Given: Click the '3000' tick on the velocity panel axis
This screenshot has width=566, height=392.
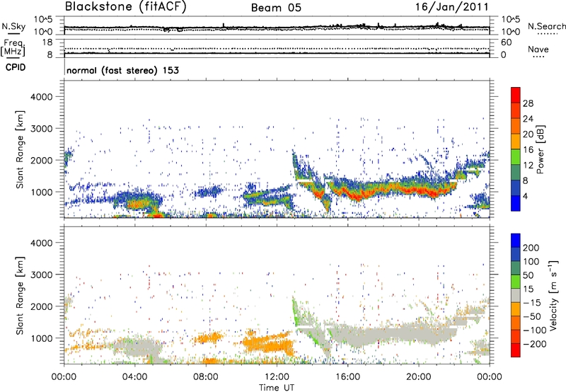Looking at the screenshot, I should pyautogui.click(x=41, y=275).
